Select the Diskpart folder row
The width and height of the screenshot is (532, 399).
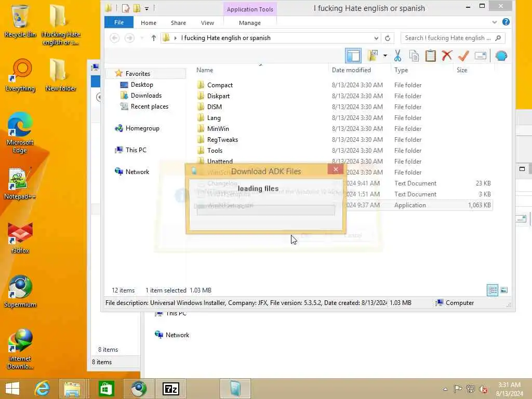pyautogui.click(x=344, y=96)
